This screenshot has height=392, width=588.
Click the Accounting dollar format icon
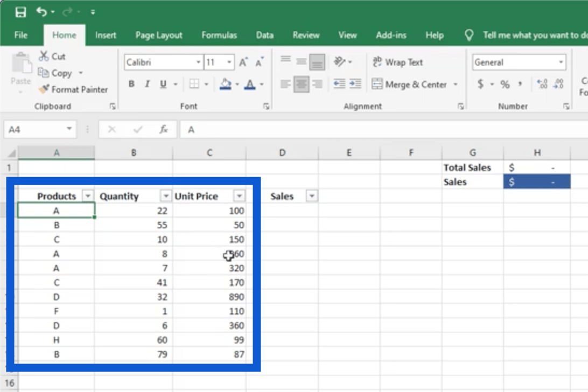point(480,84)
